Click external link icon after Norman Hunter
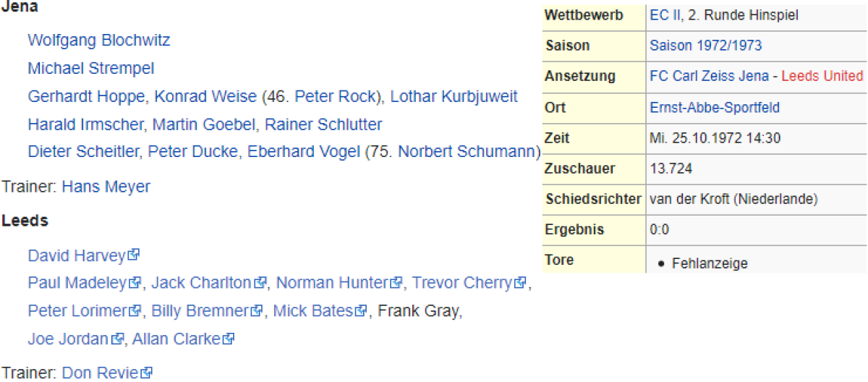The image size is (868, 382). 396,283
